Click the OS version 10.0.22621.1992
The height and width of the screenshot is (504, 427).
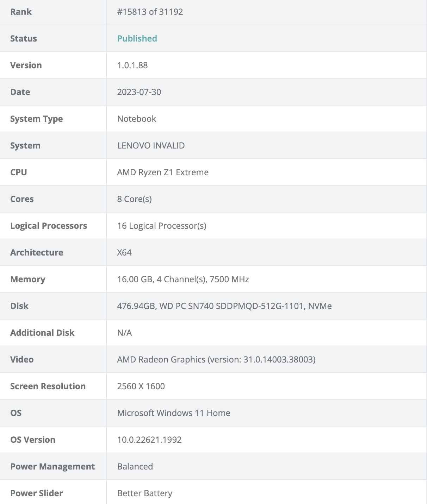click(149, 440)
